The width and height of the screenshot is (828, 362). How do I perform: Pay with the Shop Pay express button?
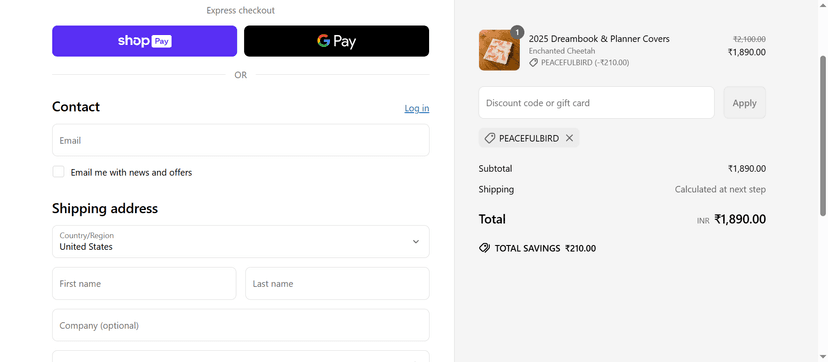144,41
